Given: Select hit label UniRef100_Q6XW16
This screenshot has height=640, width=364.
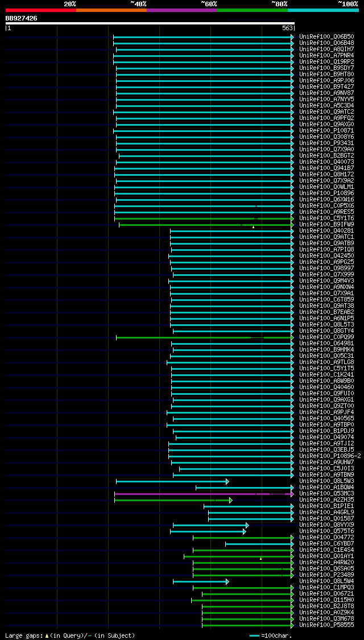Looking at the screenshot, I should 326,200.
